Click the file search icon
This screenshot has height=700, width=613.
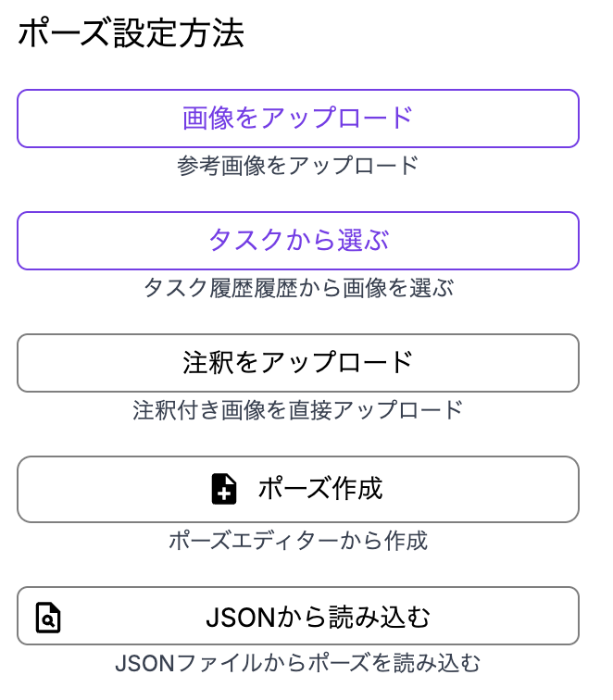pyautogui.click(x=48, y=617)
